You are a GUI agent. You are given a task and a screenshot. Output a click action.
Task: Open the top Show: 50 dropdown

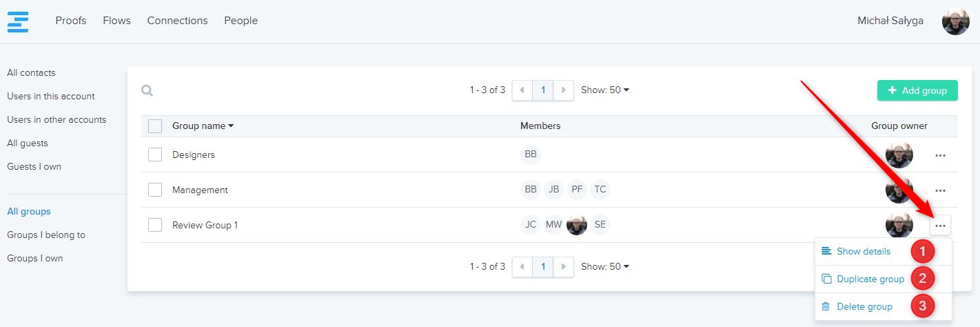[605, 90]
